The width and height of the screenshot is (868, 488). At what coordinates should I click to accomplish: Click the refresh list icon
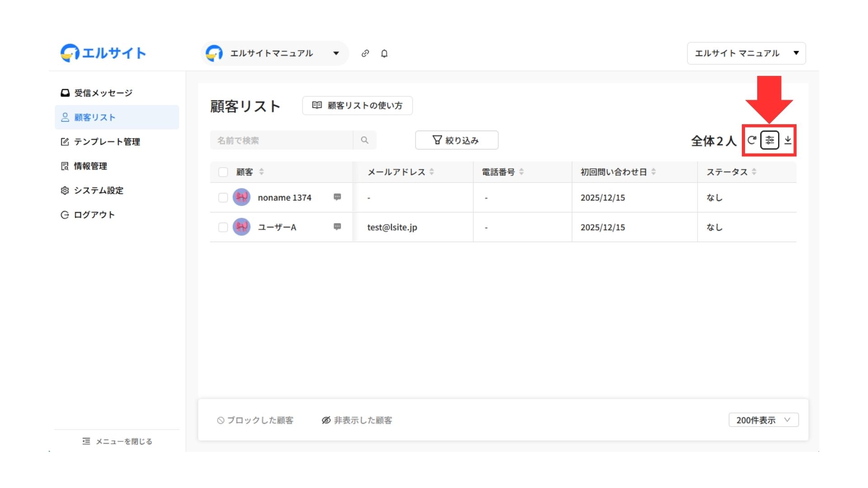(x=751, y=140)
